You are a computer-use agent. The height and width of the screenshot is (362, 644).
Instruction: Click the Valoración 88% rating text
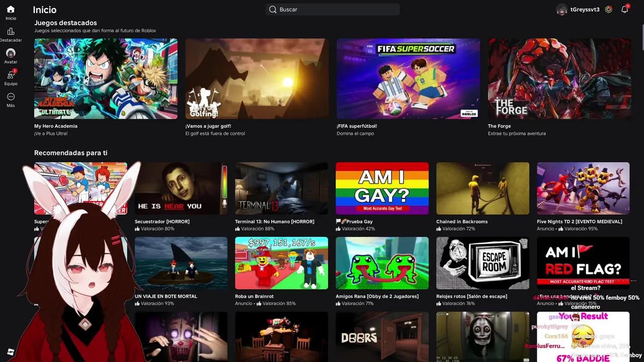(258, 229)
